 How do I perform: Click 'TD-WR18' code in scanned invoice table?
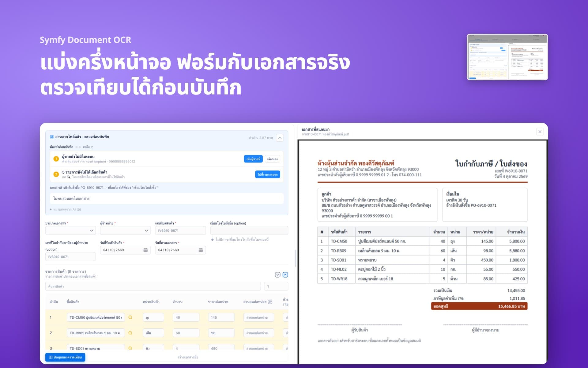tap(339, 279)
